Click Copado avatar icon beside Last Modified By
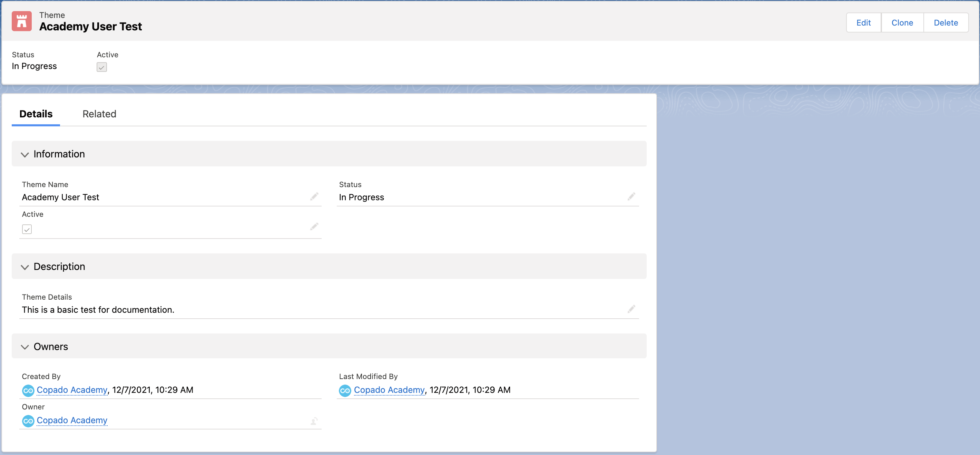 click(x=345, y=390)
